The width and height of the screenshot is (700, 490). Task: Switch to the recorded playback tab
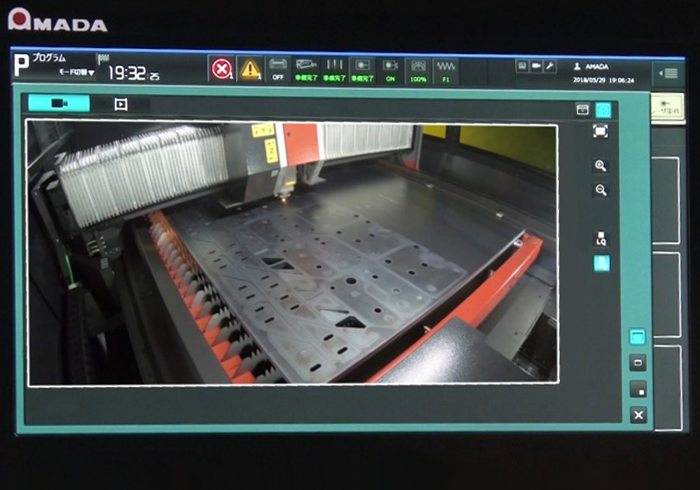tap(121, 104)
